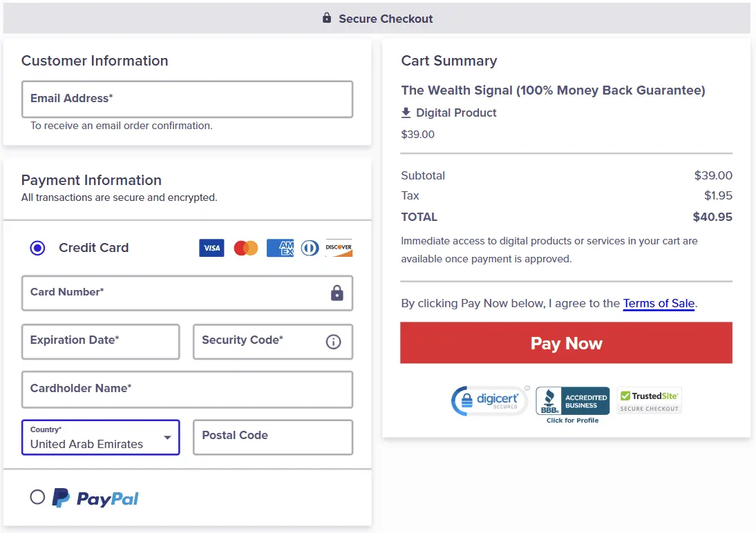This screenshot has height=533, width=756.
Task: Open the Terms of Sale link
Action: click(x=659, y=303)
